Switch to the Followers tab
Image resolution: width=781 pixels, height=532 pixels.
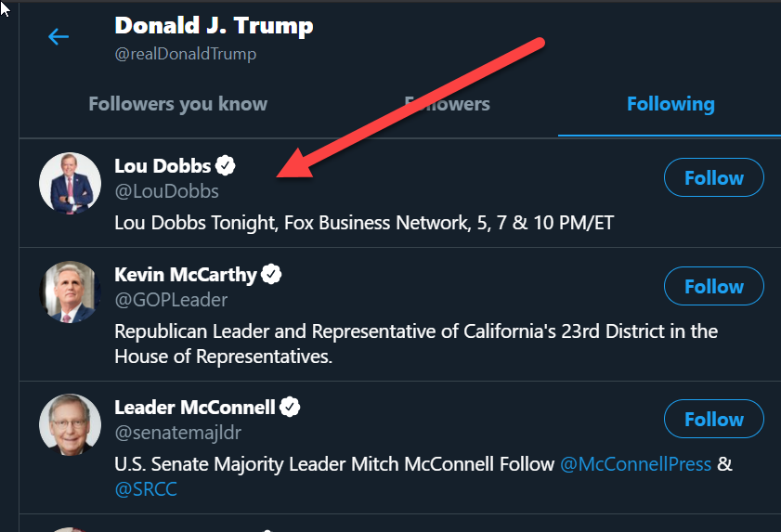pos(447,104)
